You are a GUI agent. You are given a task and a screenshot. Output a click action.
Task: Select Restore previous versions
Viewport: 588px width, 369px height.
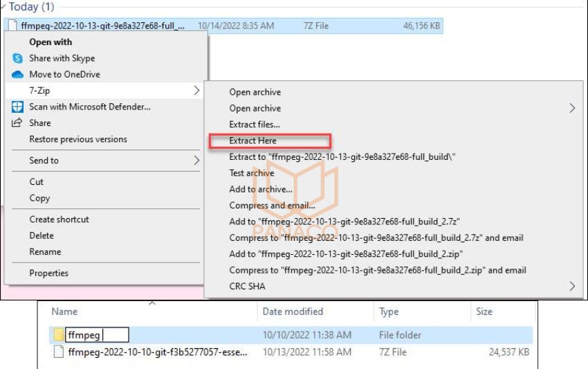coord(78,139)
